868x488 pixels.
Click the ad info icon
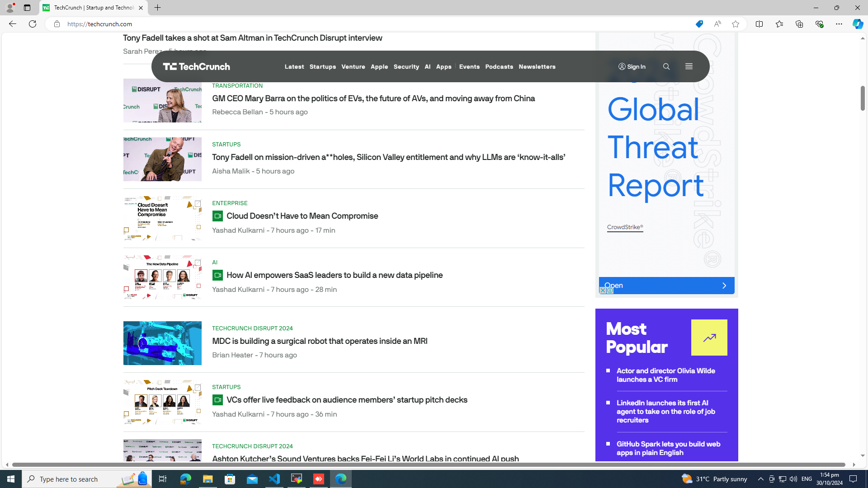(x=610, y=291)
